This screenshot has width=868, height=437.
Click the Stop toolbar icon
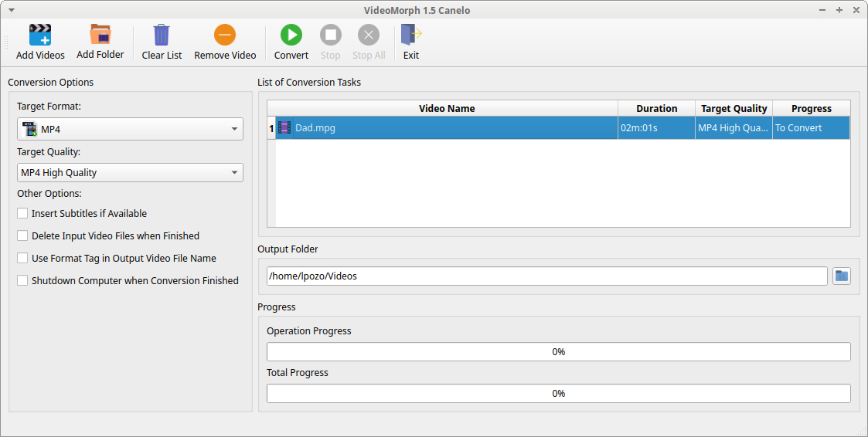[x=331, y=35]
